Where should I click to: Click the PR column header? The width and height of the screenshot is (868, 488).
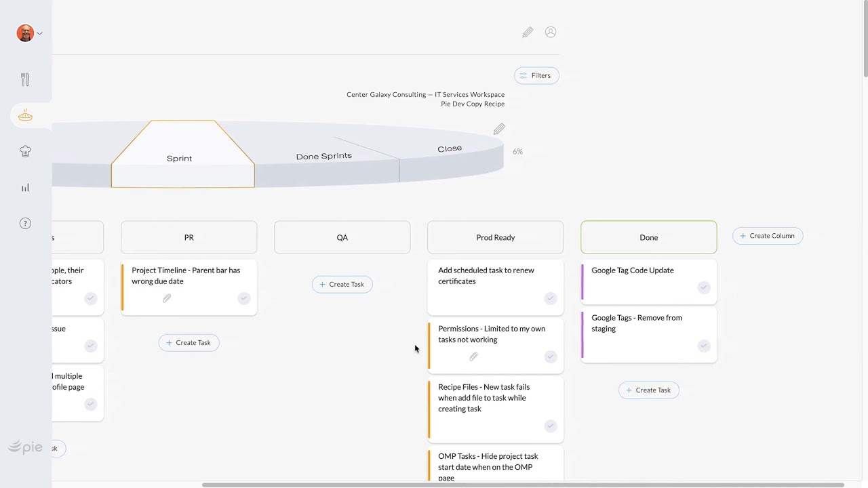189,237
